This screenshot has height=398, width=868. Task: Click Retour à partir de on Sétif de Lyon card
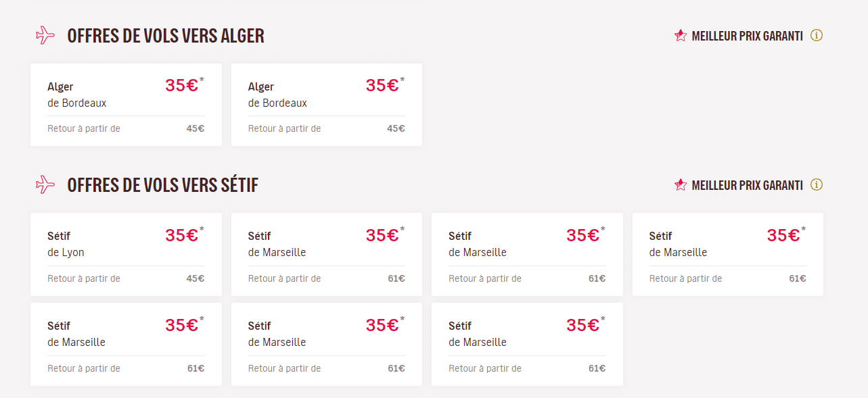tap(83, 278)
